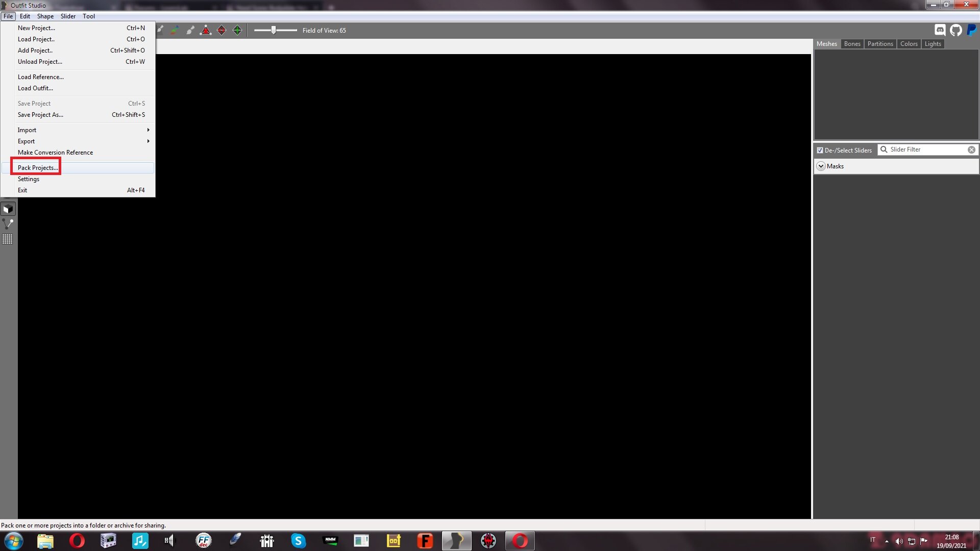This screenshot has height=551, width=980.
Task: Open the GitHub link icon
Action: (956, 31)
